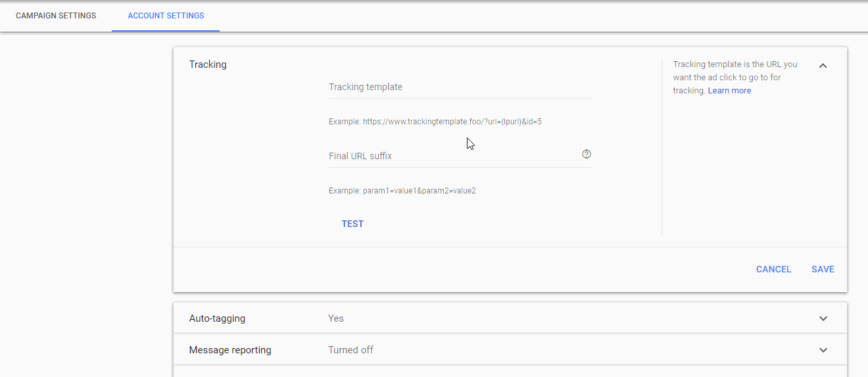The width and height of the screenshot is (868, 377).
Task: Click the trackingtemplate.foo example text
Action: (435, 122)
